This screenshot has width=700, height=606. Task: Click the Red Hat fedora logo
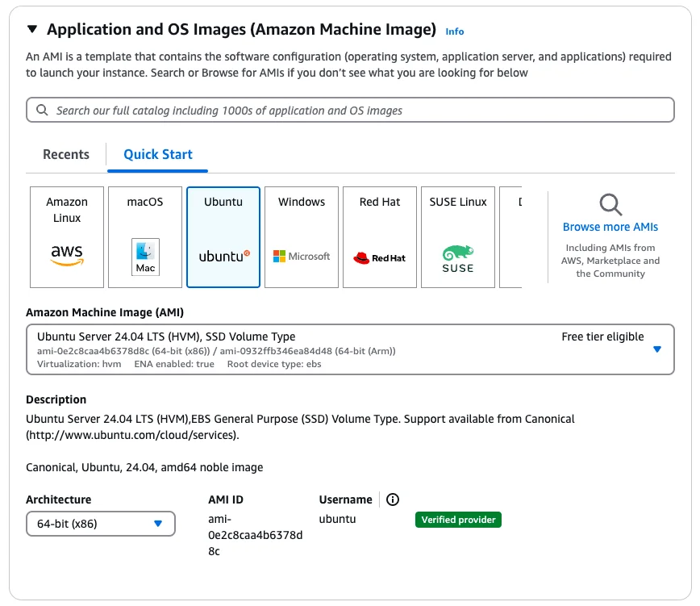pyautogui.click(x=380, y=258)
